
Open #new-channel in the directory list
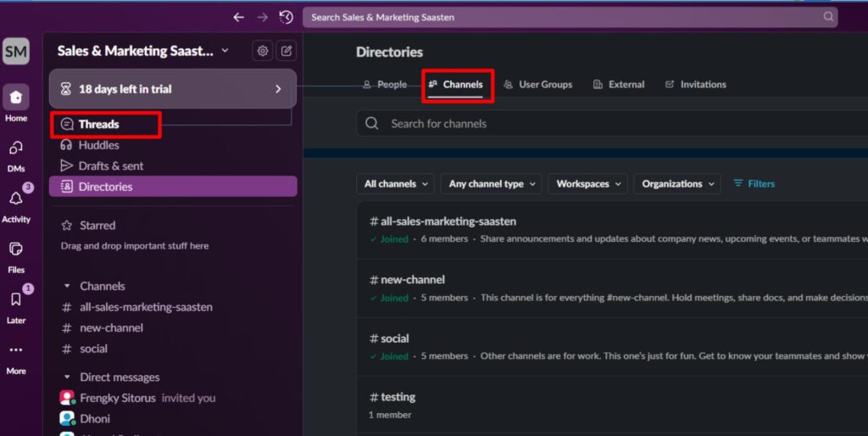pyautogui.click(x=407, y=280)
